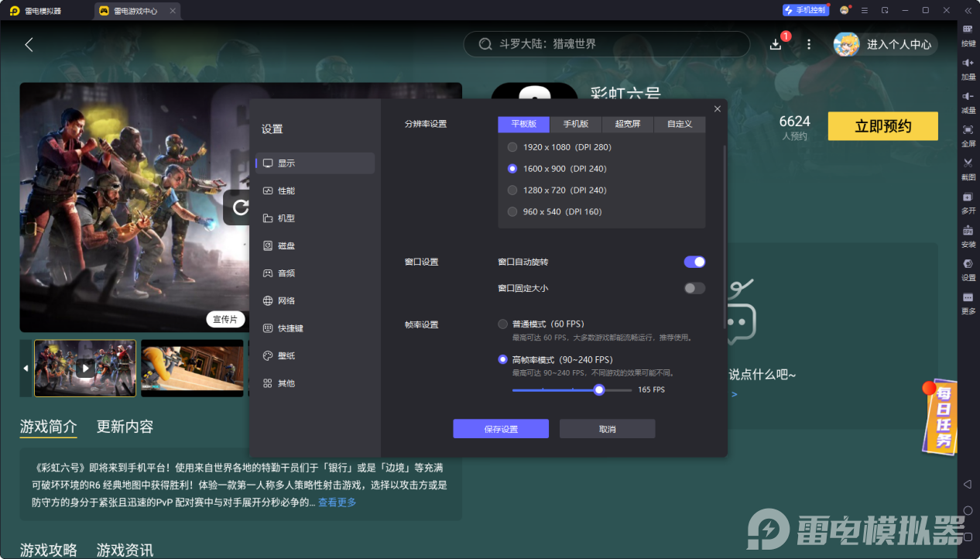Switch to the 超宽屏 resolution tab
The image size is (980, 559).
pyautogui.click(x=628, y=124)
